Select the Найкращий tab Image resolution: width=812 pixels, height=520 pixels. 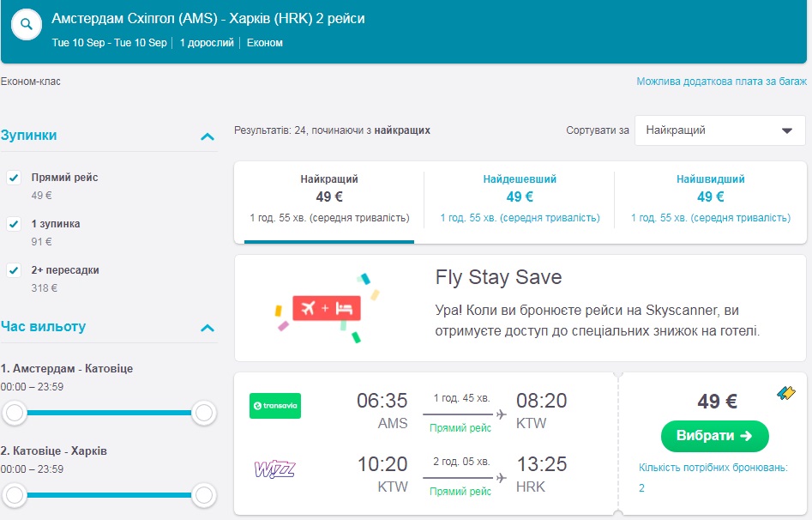tap(329, 199)
